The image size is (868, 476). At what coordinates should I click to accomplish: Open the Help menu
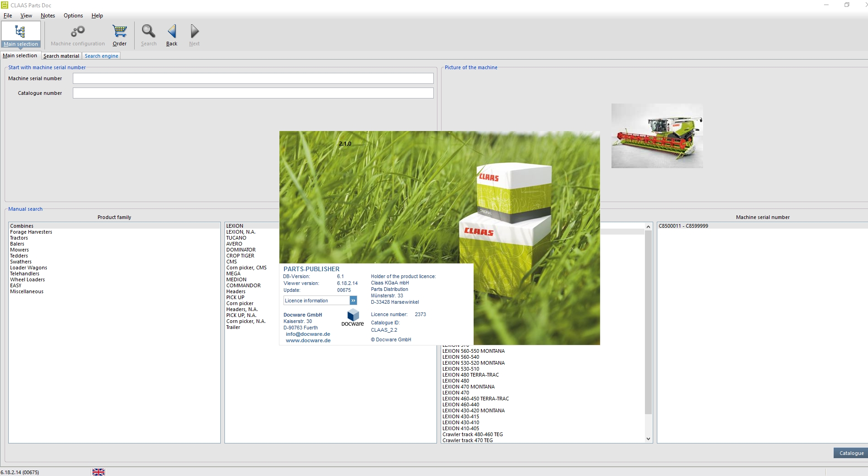click(x=97, y=16)
